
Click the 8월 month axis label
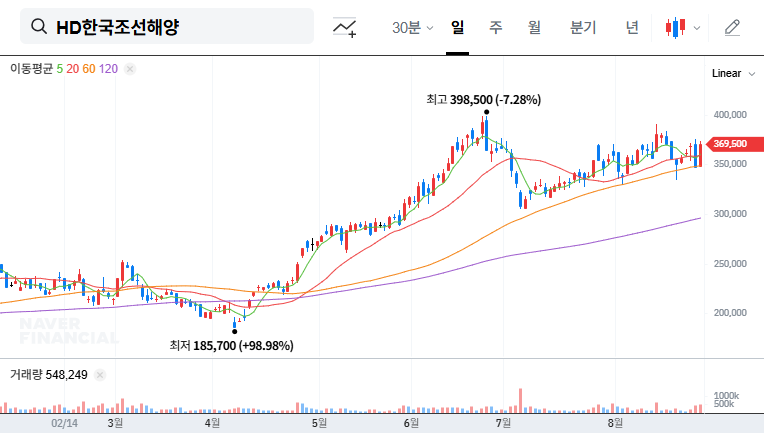615,423
